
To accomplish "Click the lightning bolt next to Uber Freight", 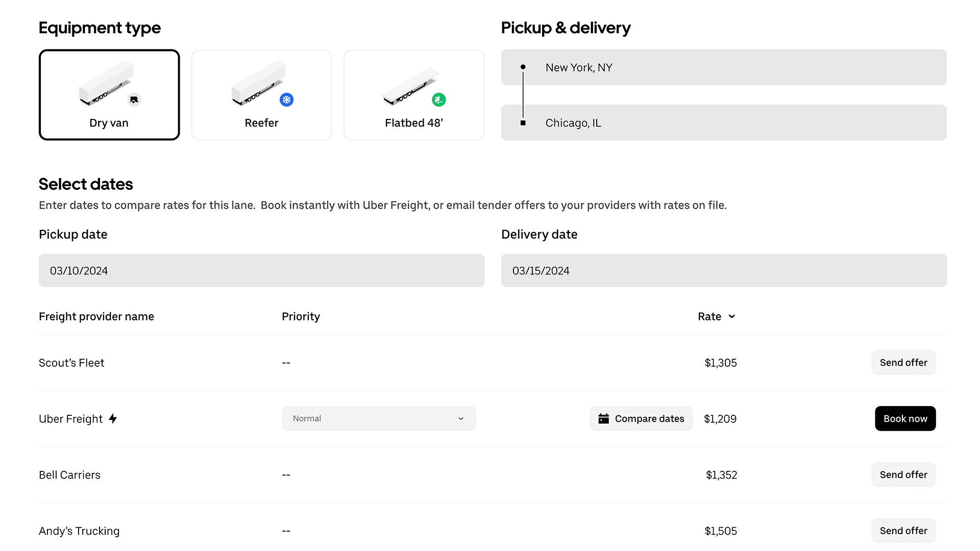I will 113,418.
